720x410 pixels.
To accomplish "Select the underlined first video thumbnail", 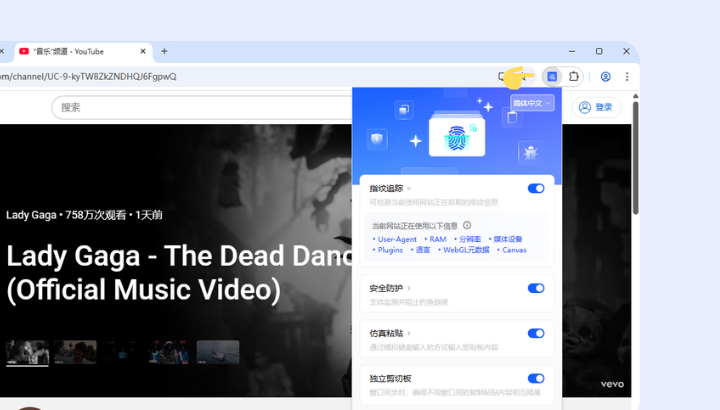I will coord(27,352).
